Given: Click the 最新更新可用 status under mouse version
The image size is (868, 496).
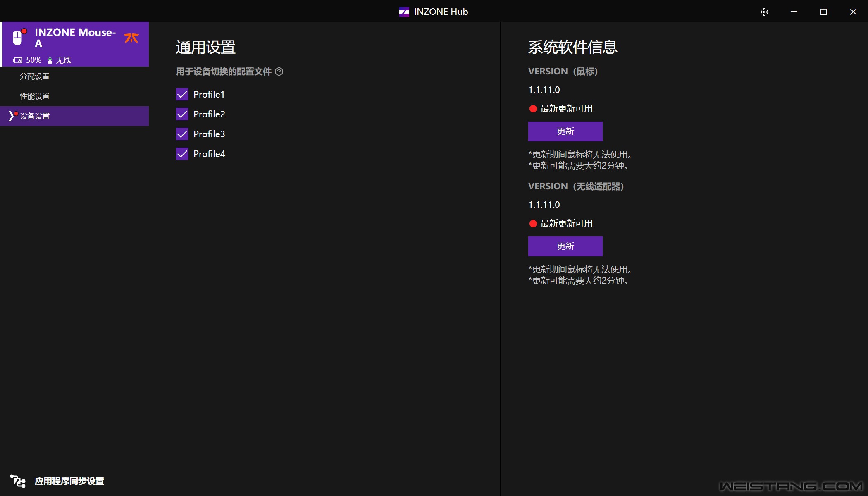Looking at the screenshot, I should click(561, 109).
